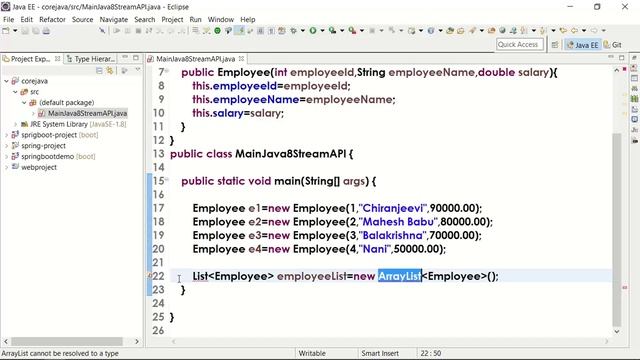
Task: Click the Print toolbar icon
Action: click(46, 31)
